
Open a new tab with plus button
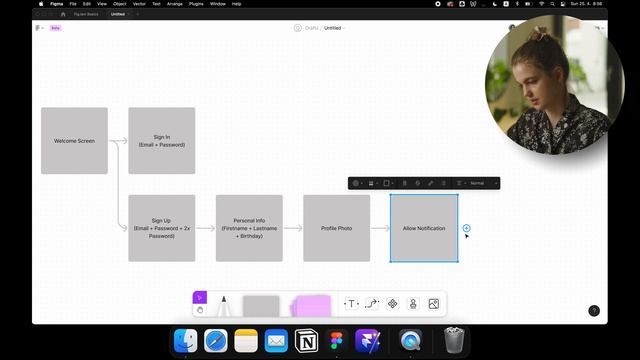(138, 14)
